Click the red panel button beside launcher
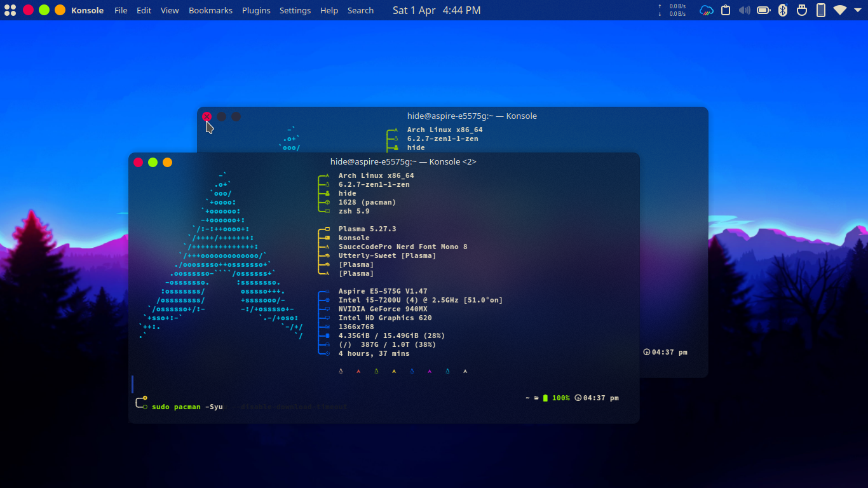Image resolution: width=868 pixels, height=488 pixels. [28, 10]
